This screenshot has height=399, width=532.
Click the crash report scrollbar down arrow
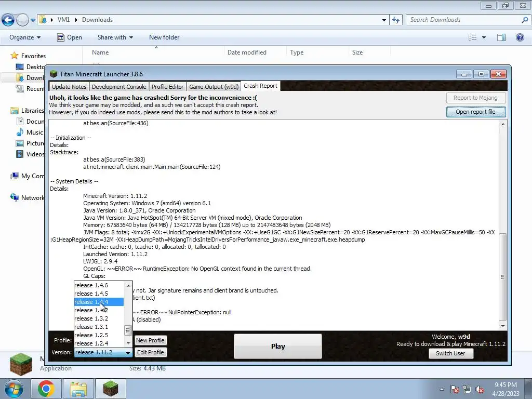pyautogui.click(x=503, y=326)
